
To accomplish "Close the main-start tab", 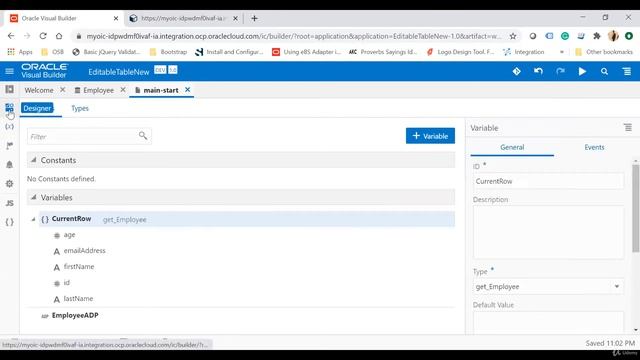I will [187, 89].
